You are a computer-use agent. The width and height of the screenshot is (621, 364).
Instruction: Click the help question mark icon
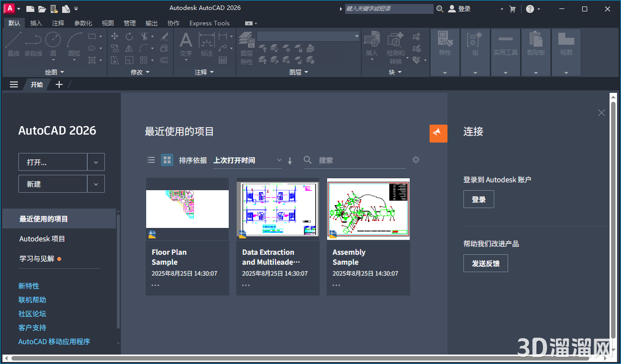(530, 9)
